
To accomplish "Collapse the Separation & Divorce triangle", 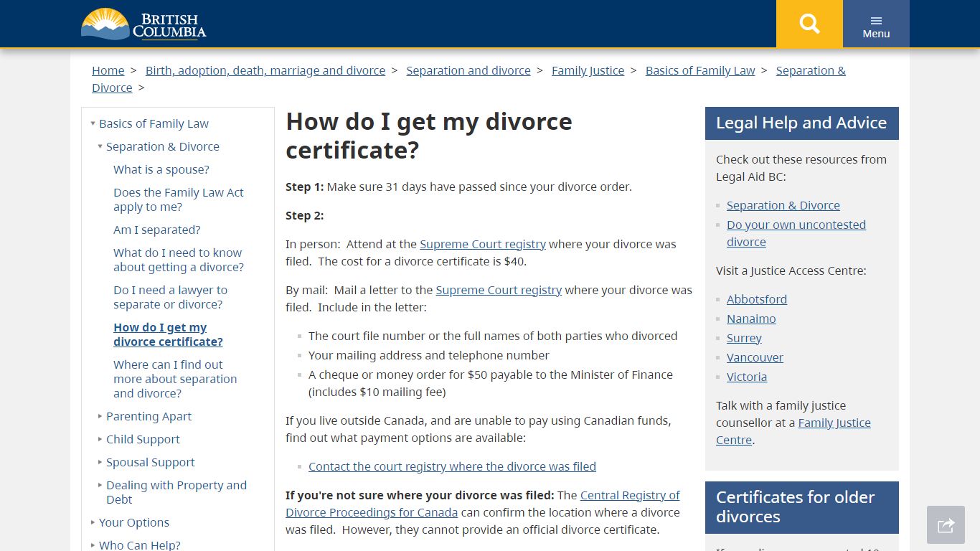I will click(x=100, y=146).
